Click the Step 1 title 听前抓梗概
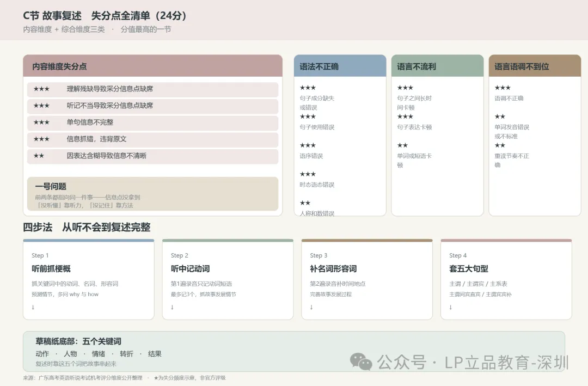 point(51,269)
